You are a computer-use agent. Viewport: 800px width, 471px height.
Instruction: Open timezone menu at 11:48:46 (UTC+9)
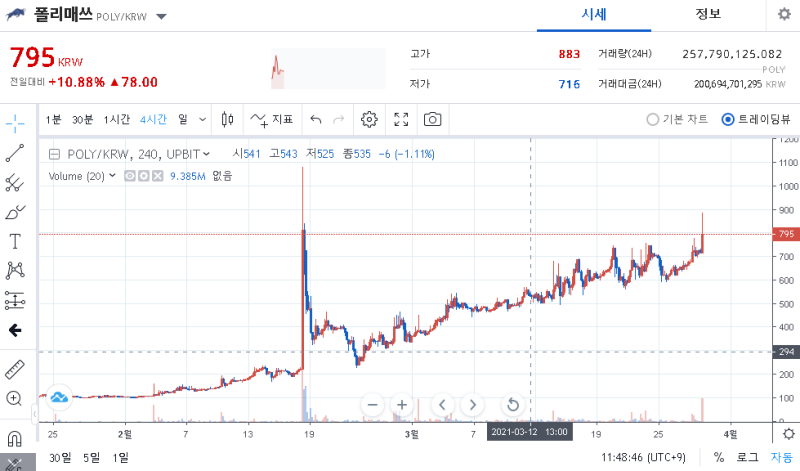[x=643, y=457]
